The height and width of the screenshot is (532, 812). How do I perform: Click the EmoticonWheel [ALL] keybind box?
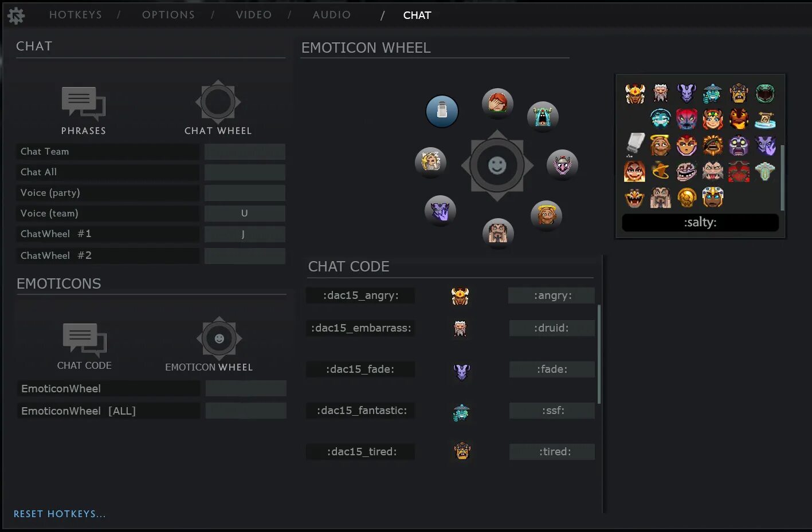[246, 411]
